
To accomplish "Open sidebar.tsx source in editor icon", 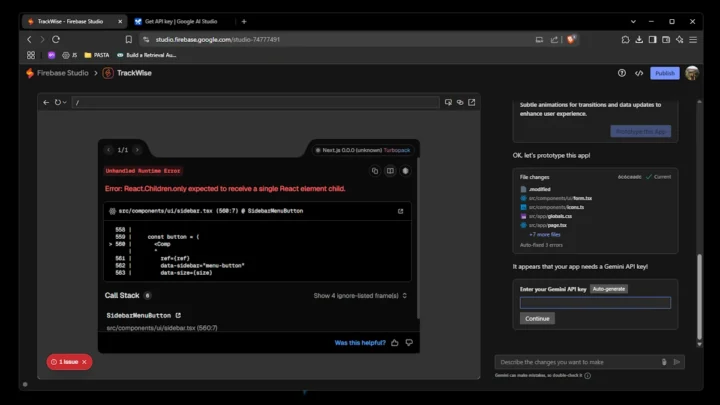I will coord(401,211).
